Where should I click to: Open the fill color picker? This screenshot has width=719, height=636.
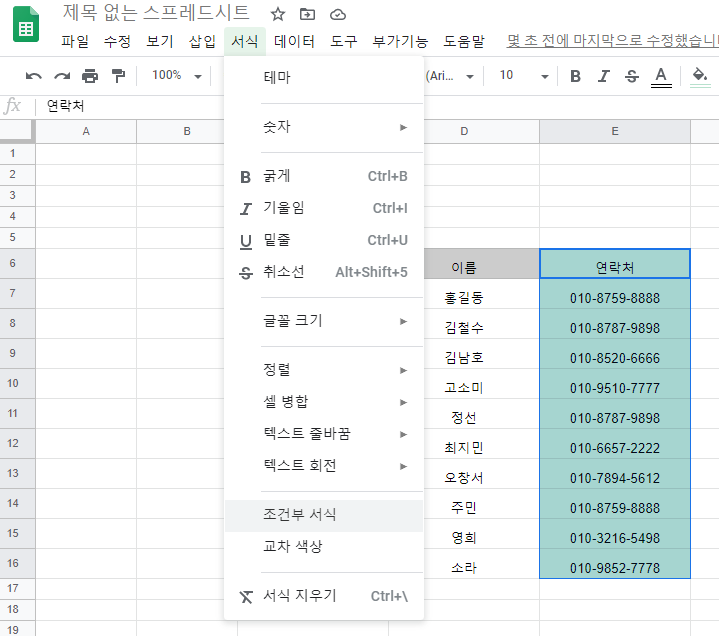(700, 77)
